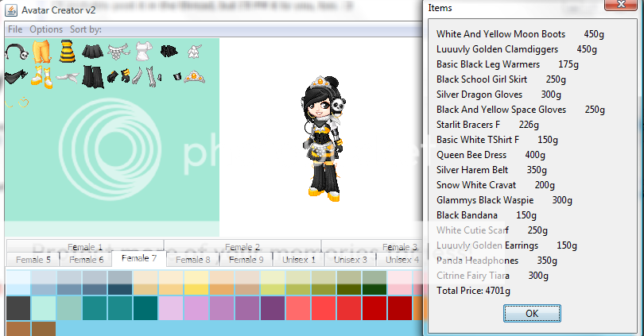Pick the Luuuvly Golden Clamdiggers pants
The image size is (644, 336).
tap(41, 53)
